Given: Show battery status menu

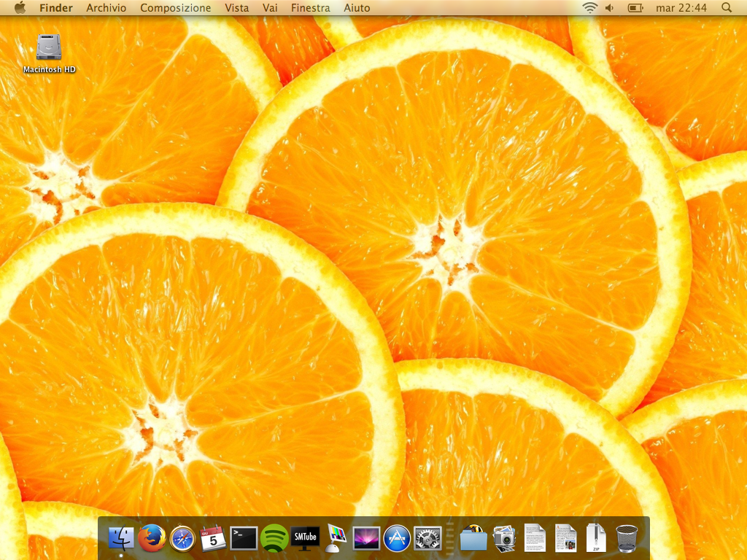Looking at the screenshot, I should coord(635,8).
